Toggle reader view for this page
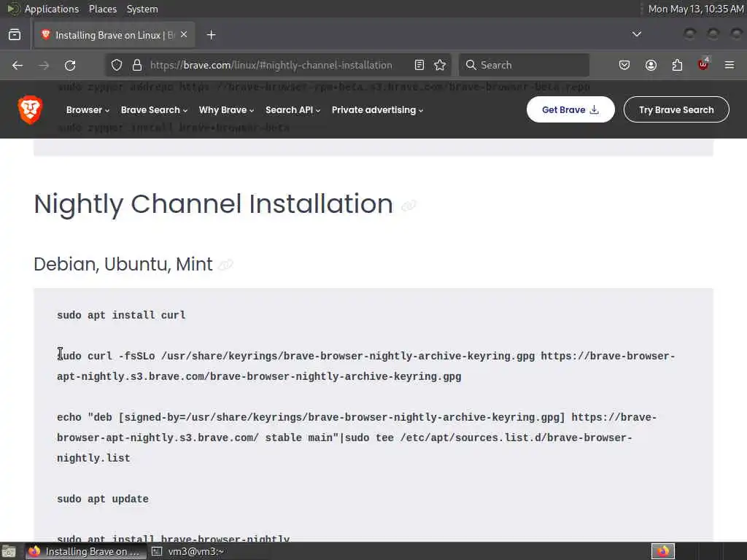This screenshot has width=747, height=560. click(419, 65)
